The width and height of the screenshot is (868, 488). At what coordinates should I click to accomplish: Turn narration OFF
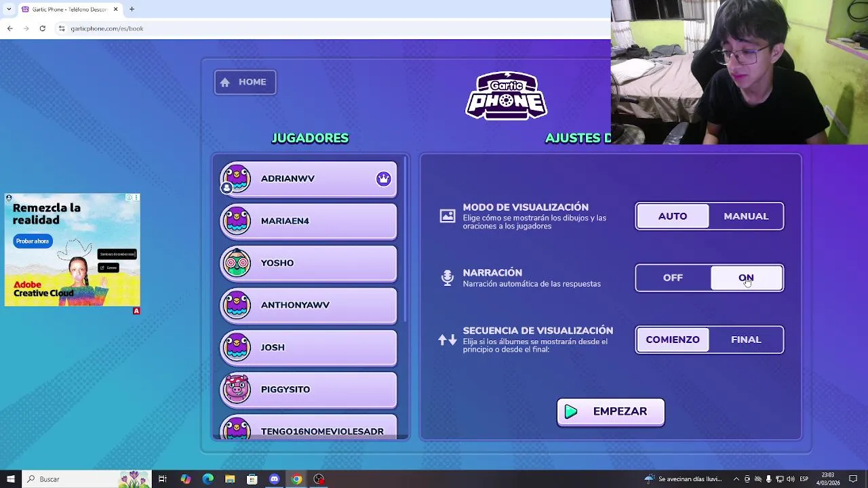coord(673,278)
